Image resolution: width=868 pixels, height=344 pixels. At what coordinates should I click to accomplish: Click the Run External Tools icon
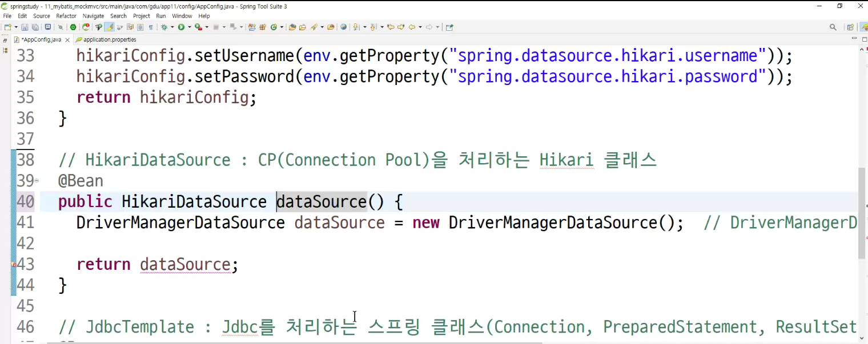pos(198,27)
